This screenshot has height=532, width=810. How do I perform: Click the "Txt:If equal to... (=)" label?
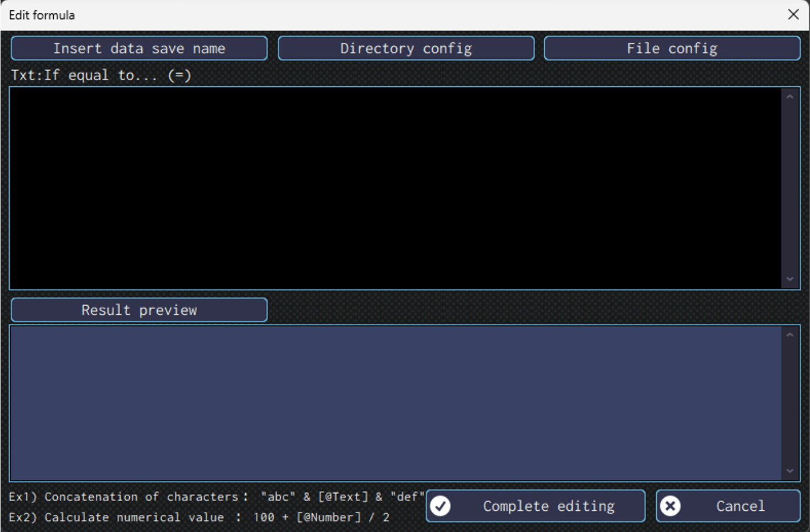point(101,75)
